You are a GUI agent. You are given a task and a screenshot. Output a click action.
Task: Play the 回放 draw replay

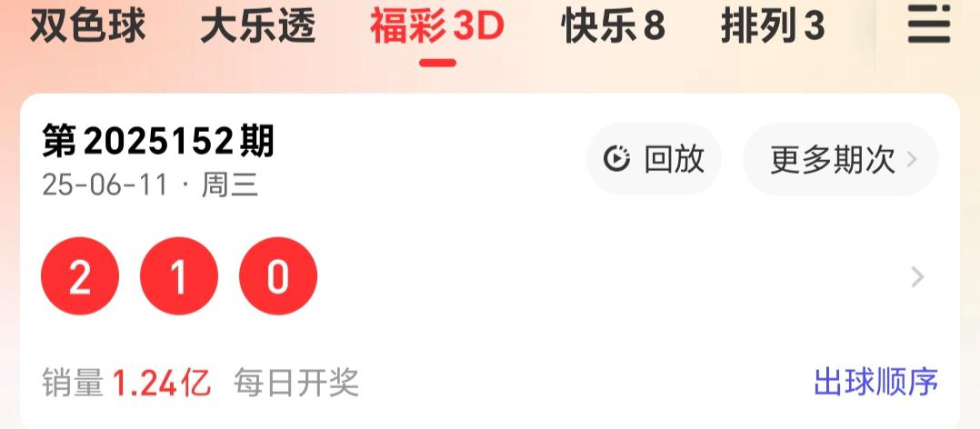point(654,159)
